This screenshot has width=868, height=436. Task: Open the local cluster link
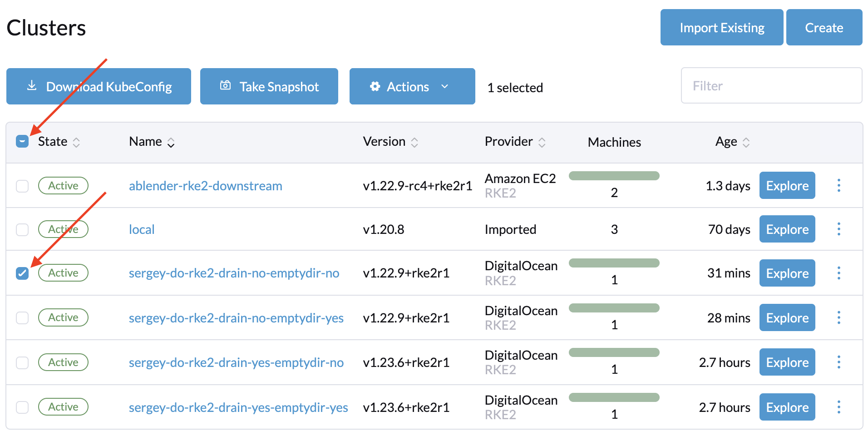(142, 229)
